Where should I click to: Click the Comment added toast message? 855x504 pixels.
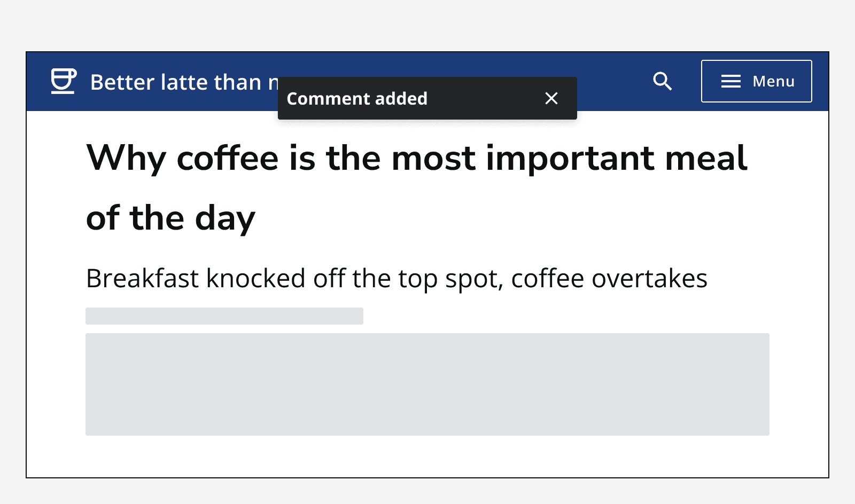pyautogui.click(x=357, y=98)
